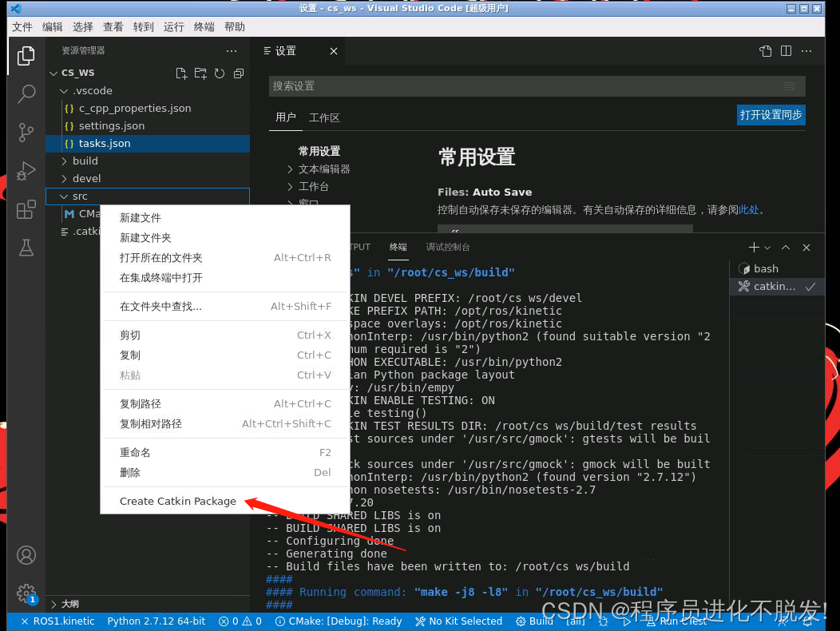840x631 pixels.
Task: Split the editor to the right
Action: point(786,51)
